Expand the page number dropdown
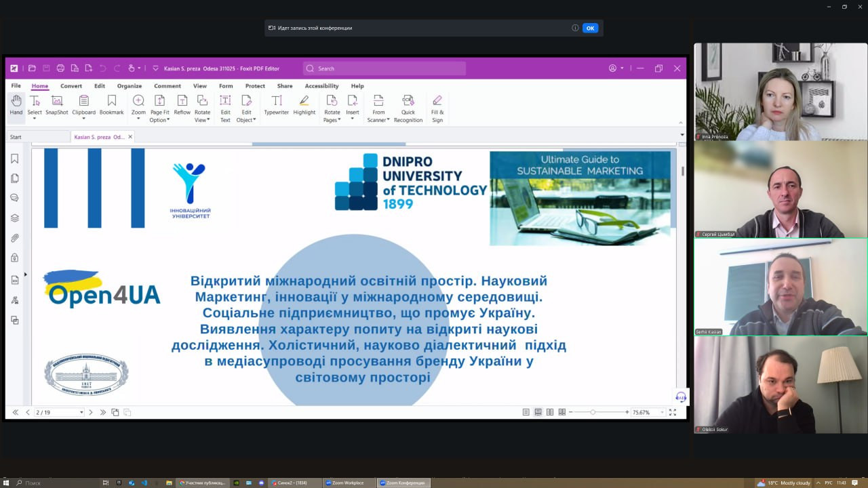The image size is (868, 488). pyautogui.click(x=81, y=412)
